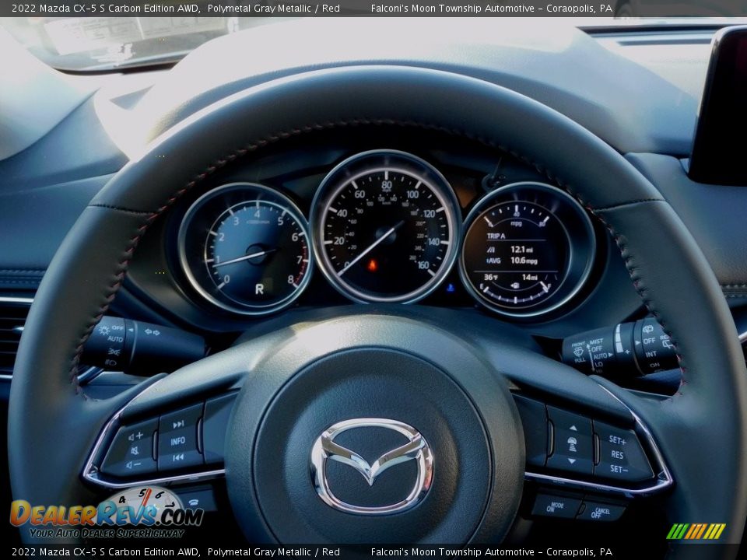This screenshot has height=560, width=747.
Task: Click the top caption '2022 Mazda CX-5 S Carbon Edition AWD'
Action: [x=105, y=8]
